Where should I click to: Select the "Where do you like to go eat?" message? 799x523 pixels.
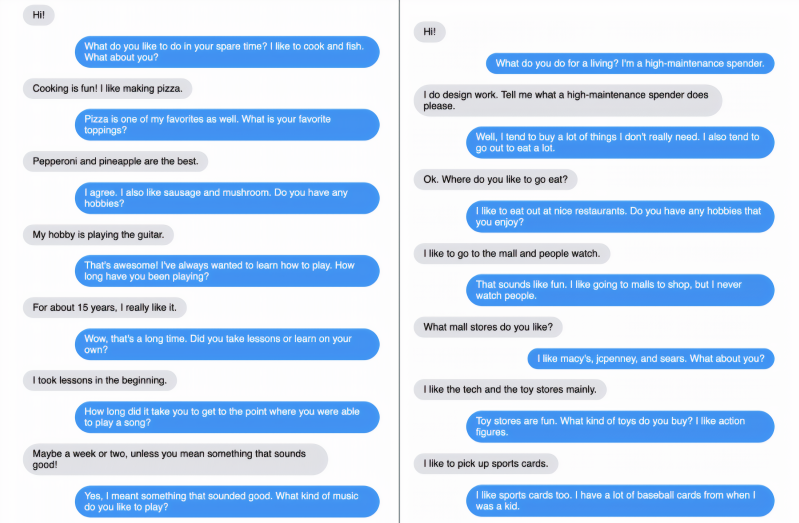pos(496,180)
